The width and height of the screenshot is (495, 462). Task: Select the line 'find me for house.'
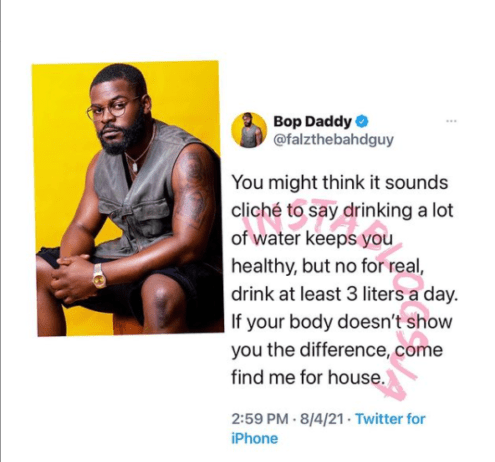pos(308,378)
